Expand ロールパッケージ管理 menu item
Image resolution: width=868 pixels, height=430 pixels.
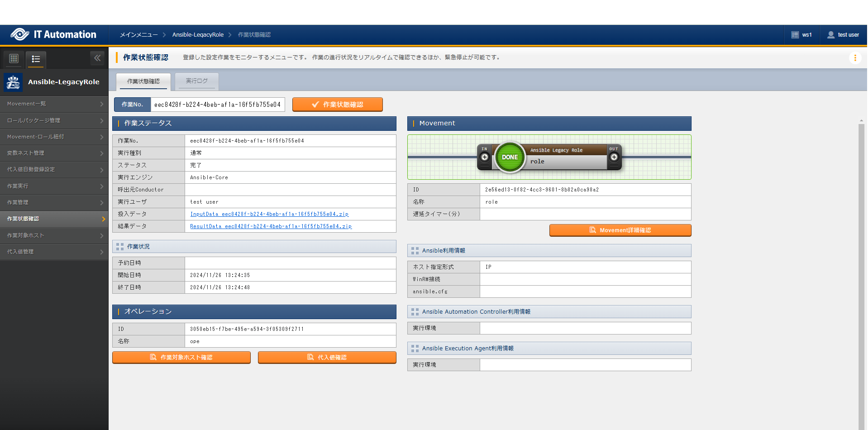point(54,120)
